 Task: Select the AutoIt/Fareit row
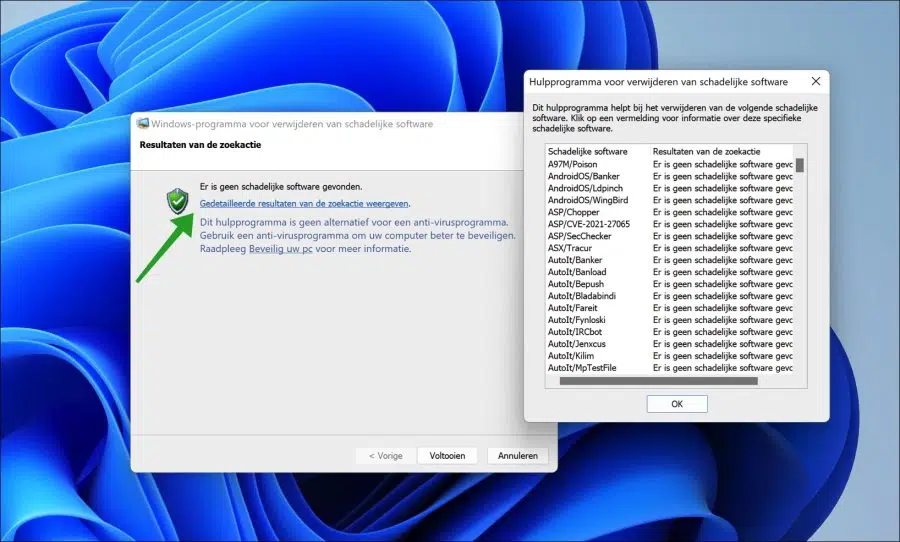click(x=669, y=308)
